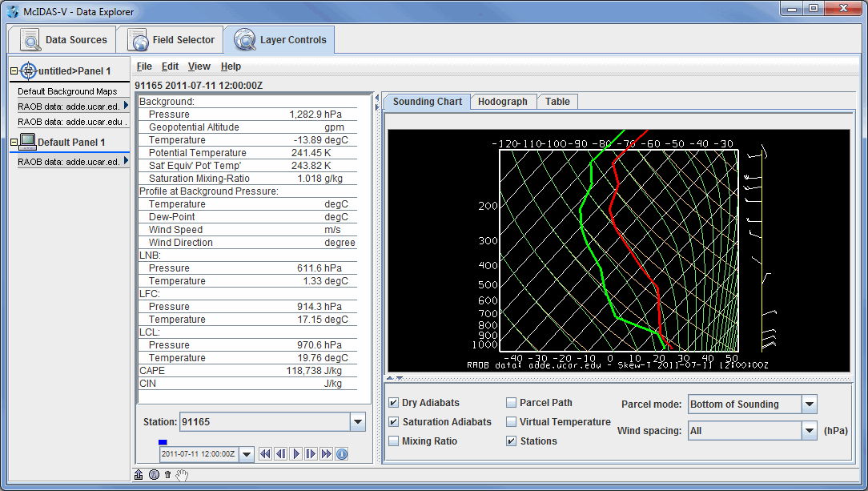Enable the Parcel Path checkbox
This screenshot has height=491, width=868.
click(x=511, y=403)
